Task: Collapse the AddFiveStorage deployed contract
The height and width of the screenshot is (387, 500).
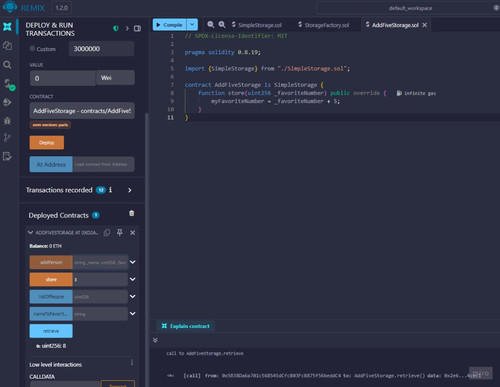Action: point(31,232)
